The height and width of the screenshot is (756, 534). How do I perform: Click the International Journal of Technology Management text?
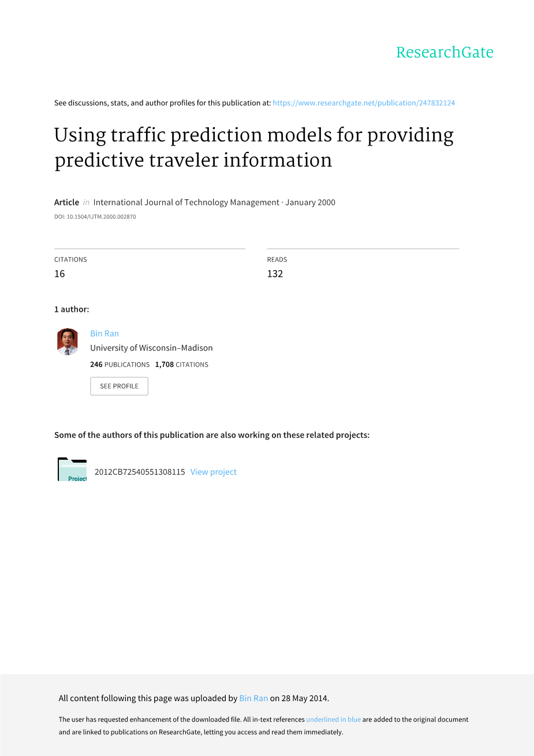tap(186, 202)
